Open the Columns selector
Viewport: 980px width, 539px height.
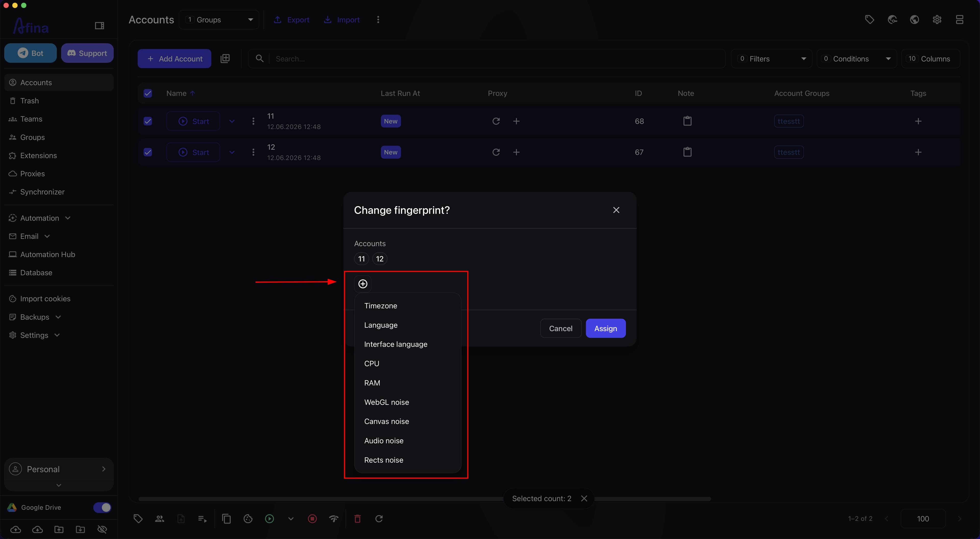coord(930,59)
